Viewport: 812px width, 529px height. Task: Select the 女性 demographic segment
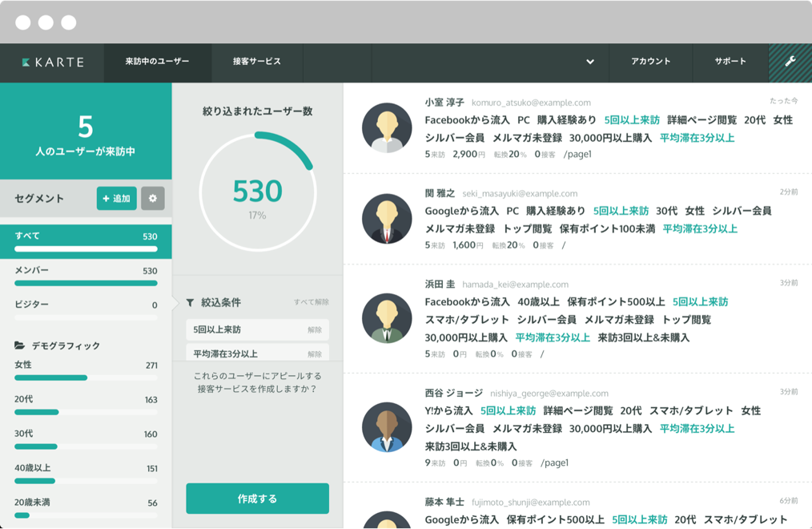pyautogui.click(x=86, y=370)
